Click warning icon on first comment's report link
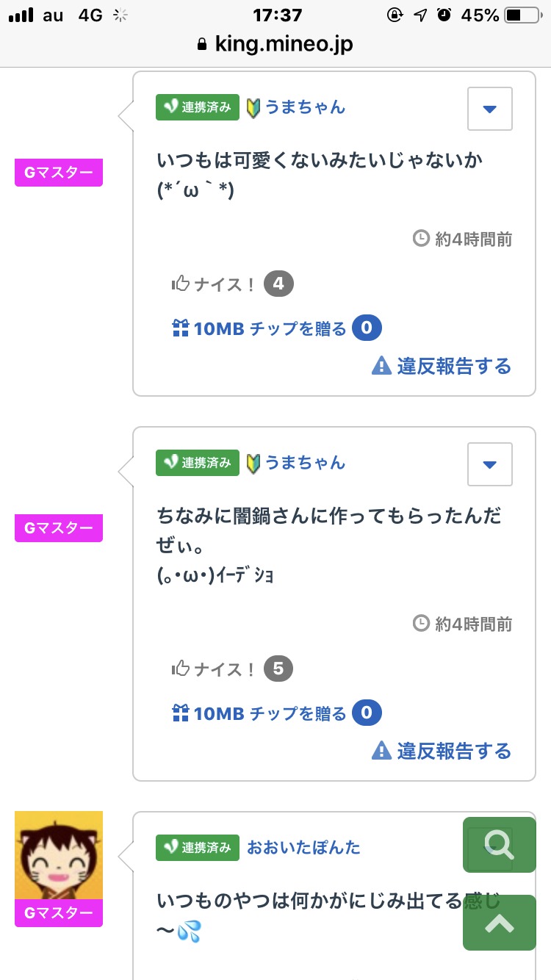This screenshot has width=551, height=980. [x=382, y=365]
